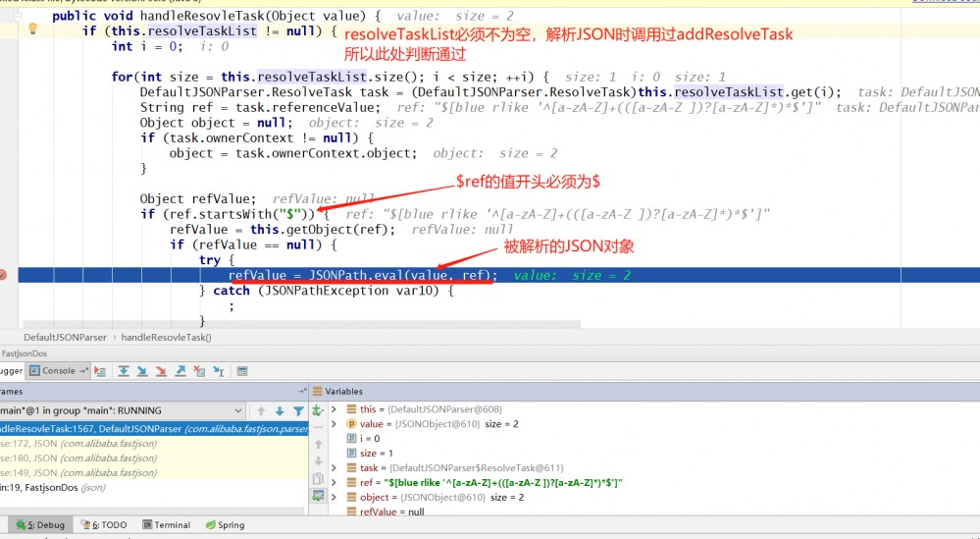980x539 pixels.
Task: Click Show Execution Point icon
Action: (x=100, y=371)
